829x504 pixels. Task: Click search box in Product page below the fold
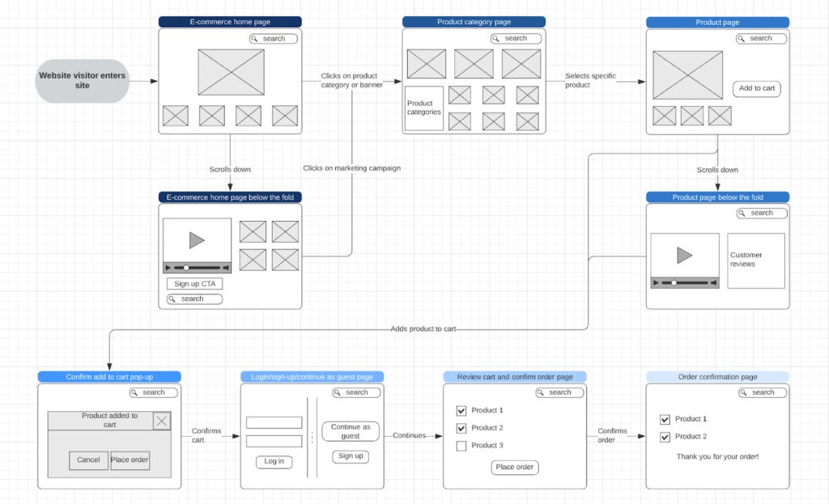pos(762,213)
